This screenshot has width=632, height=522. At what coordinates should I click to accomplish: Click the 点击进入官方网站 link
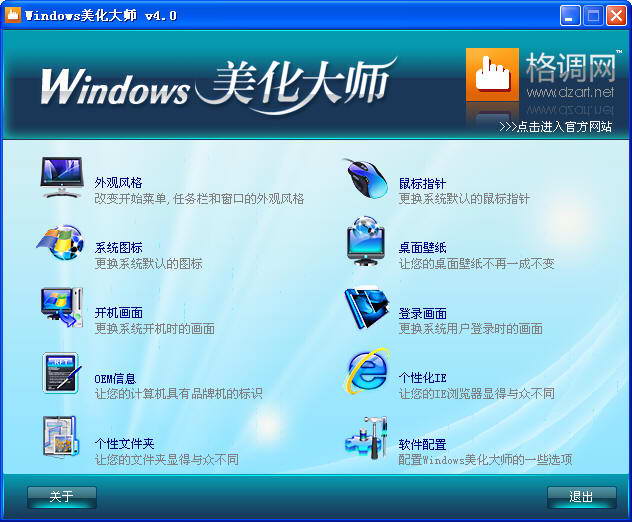click(x=555, y=127)
